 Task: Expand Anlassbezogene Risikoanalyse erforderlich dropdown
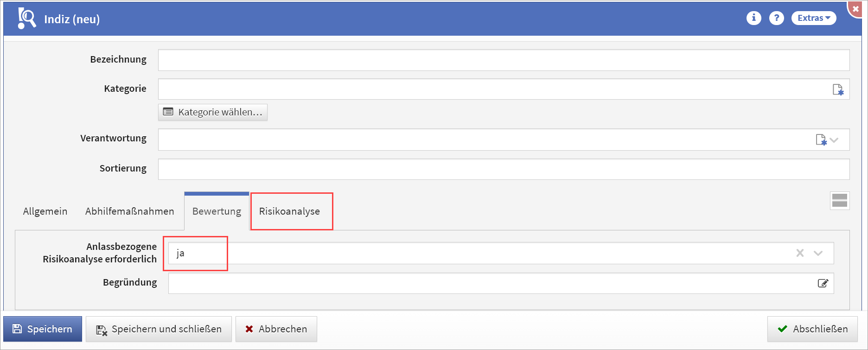tap(818, 253)
